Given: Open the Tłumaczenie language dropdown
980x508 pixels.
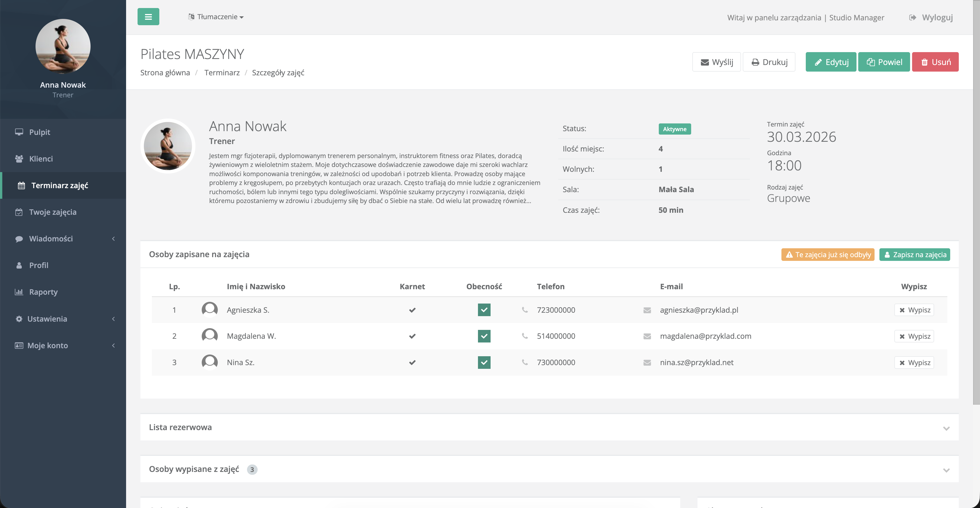Looking at the screenshot, I should click(x=216, y=17).
